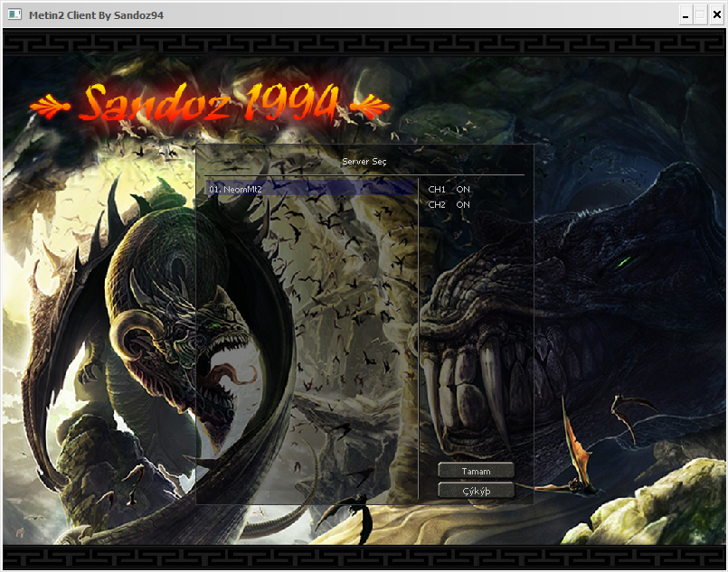The width and height of the screenshot is (728, 572).
Task: Click the exit button below Tamam
Action: [476, 491]
